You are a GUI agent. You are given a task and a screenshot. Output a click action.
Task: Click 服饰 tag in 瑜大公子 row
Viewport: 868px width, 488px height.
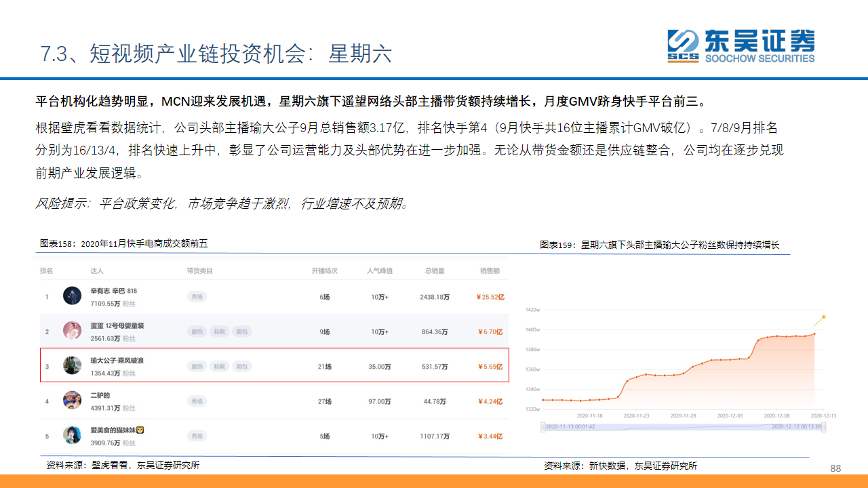pyautogui.click(x=197, y=366)
